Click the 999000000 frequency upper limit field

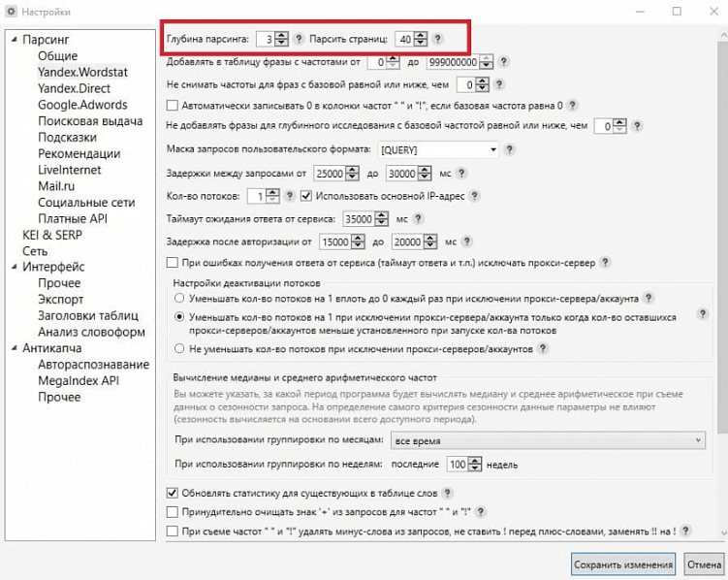[453, 62]
